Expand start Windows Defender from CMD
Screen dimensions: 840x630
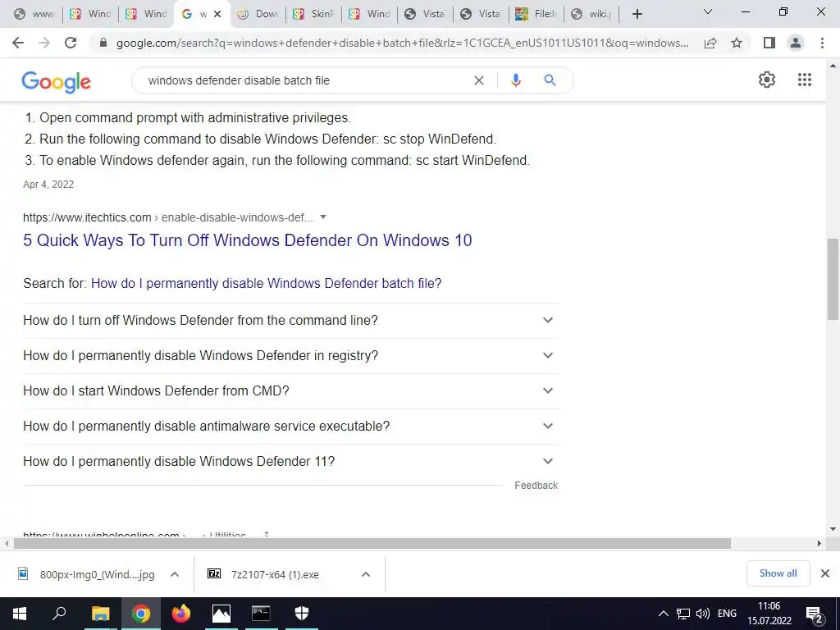coord(290,391)
